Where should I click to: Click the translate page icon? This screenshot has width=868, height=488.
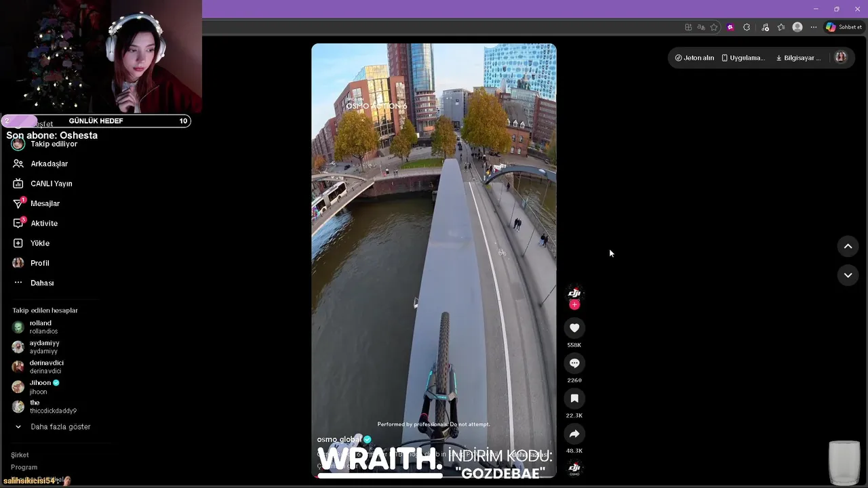click(701, 27)
